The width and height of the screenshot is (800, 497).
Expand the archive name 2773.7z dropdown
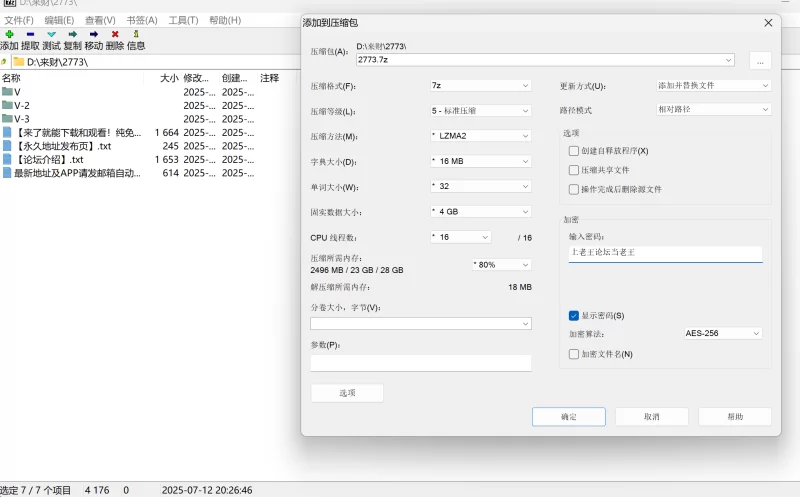(729, 60)
